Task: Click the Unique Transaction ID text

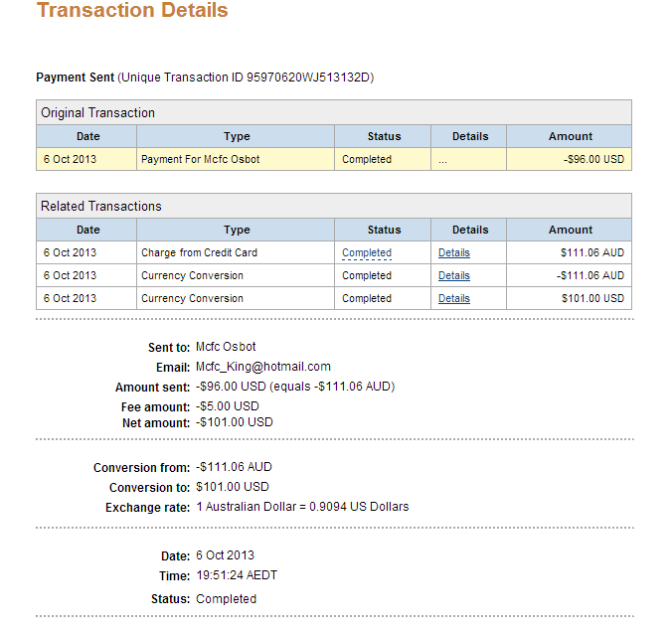Action: pyautogui.click(x=246, y=78)
